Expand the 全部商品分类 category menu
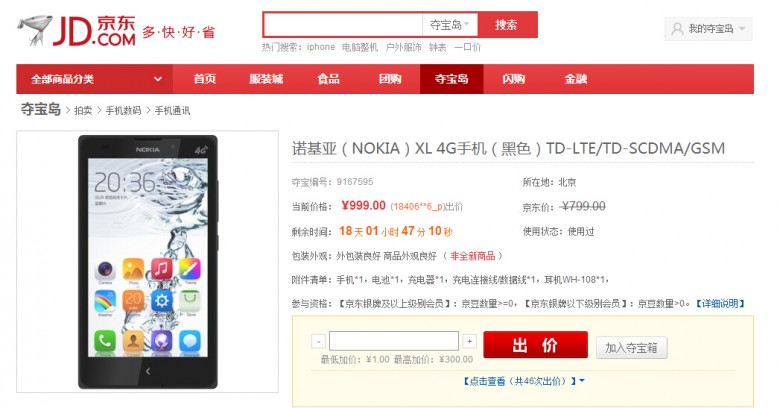This screenshot has width=780, height=408. coord(95,79)
